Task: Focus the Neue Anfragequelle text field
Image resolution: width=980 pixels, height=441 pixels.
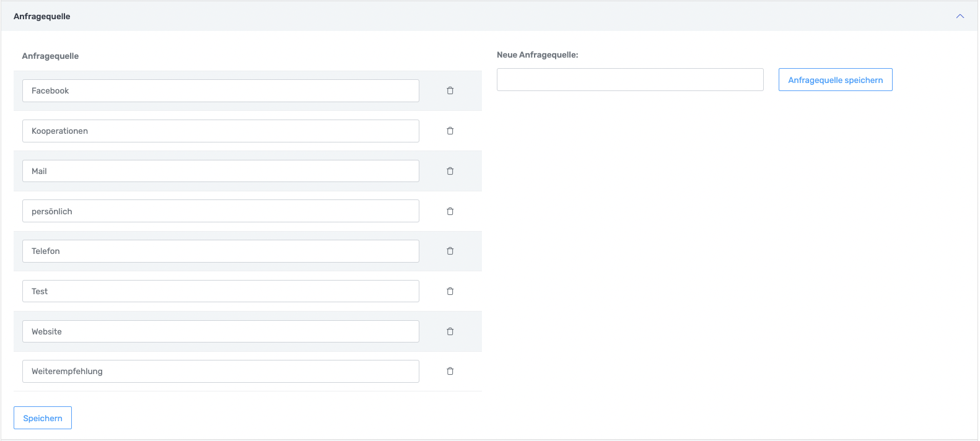Action: [630, 80]
